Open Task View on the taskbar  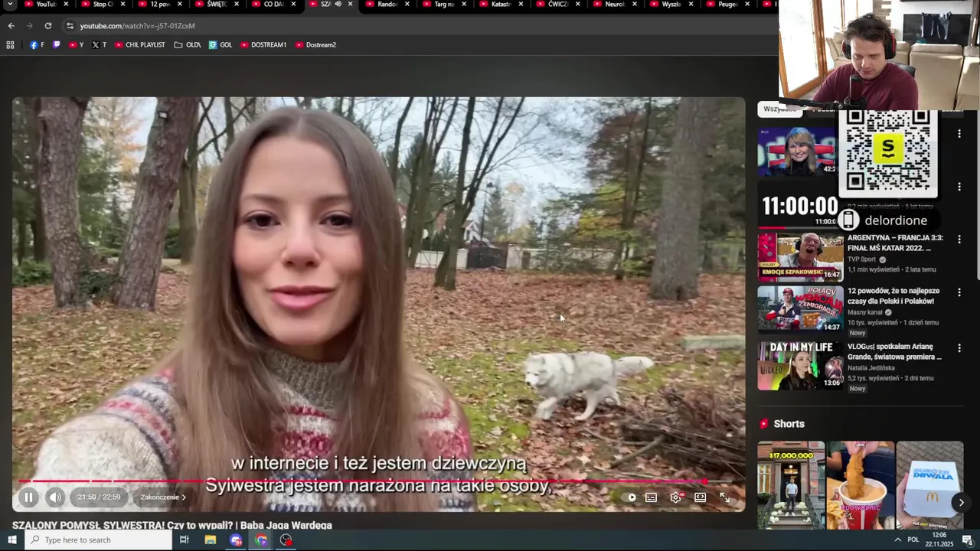(x=184, y=540)
